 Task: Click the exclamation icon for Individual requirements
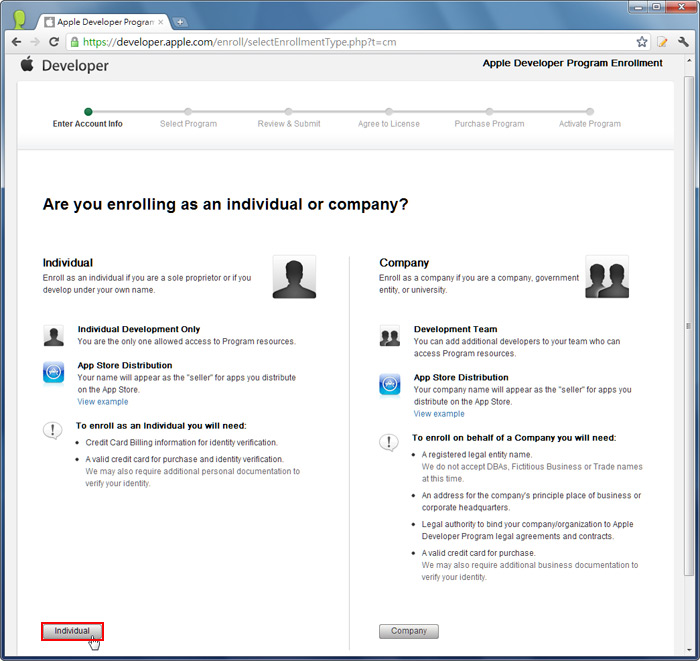[53, 431]
